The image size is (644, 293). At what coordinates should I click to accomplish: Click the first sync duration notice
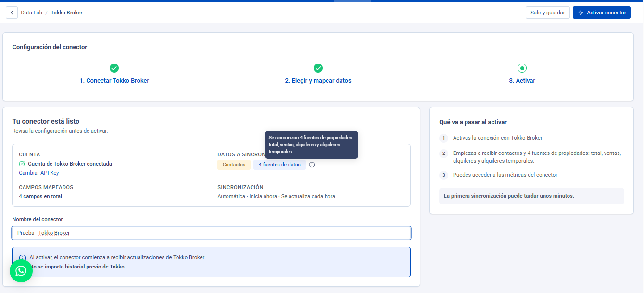coord(531,196)
